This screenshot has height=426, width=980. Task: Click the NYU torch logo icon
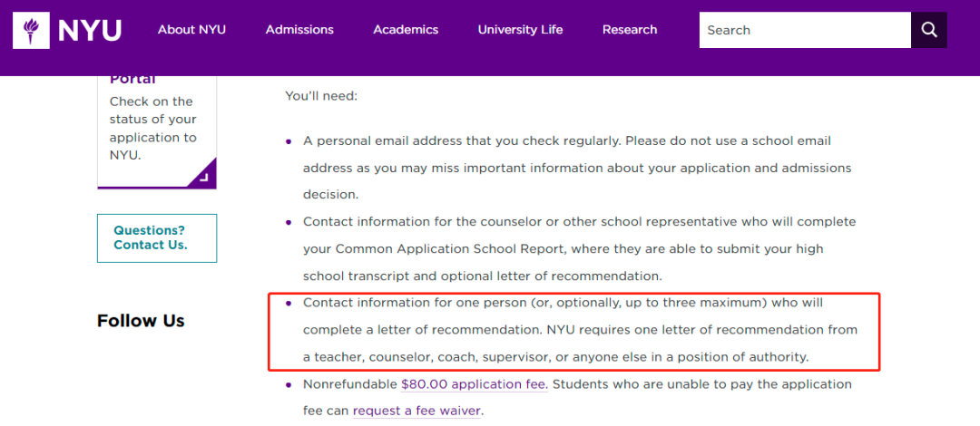click(31, 30)
